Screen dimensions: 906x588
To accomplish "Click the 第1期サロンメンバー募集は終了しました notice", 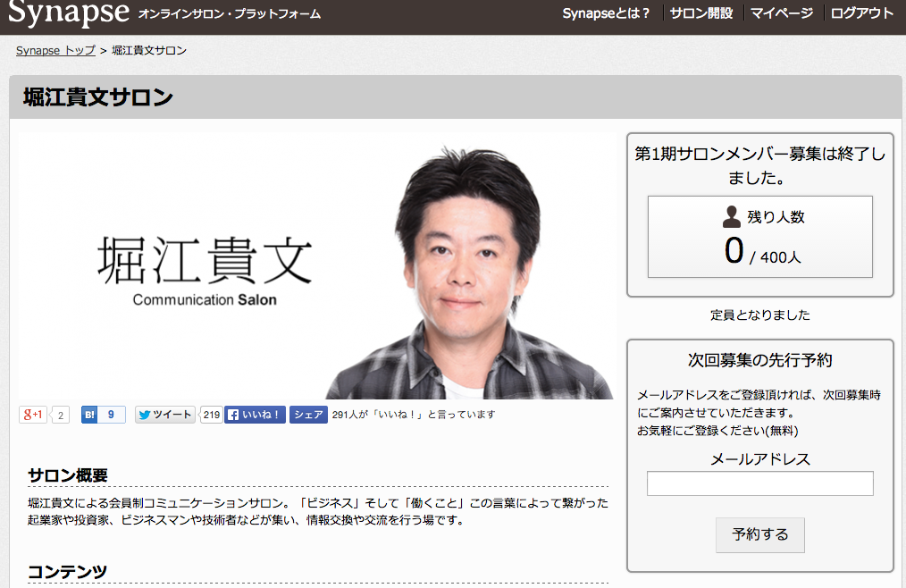I will [759, 165].
